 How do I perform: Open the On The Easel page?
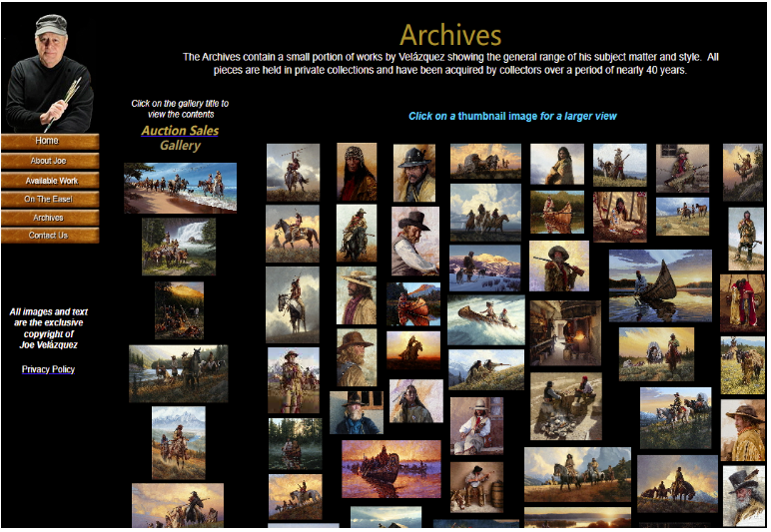(49, 199)
